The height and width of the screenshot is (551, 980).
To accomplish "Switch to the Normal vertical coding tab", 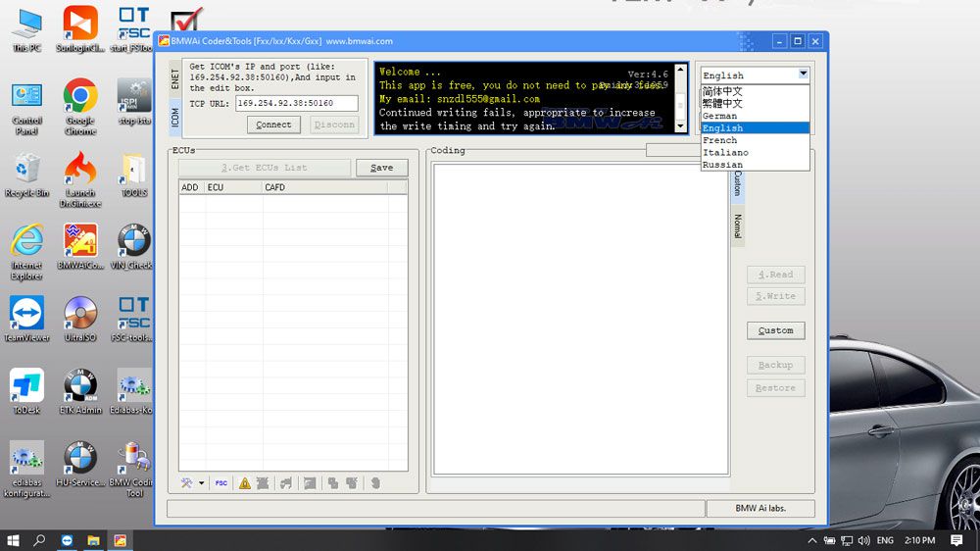I will [738, 225].
